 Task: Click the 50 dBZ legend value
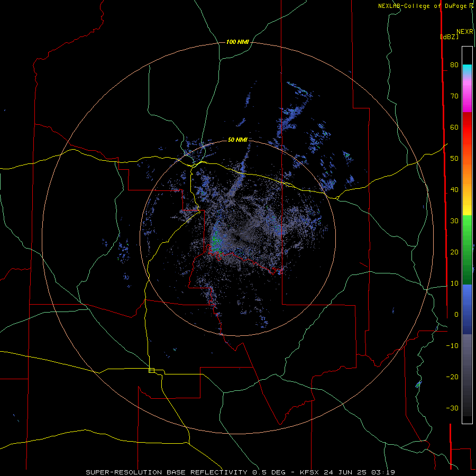pyautogui.click(x=454, y=159)
